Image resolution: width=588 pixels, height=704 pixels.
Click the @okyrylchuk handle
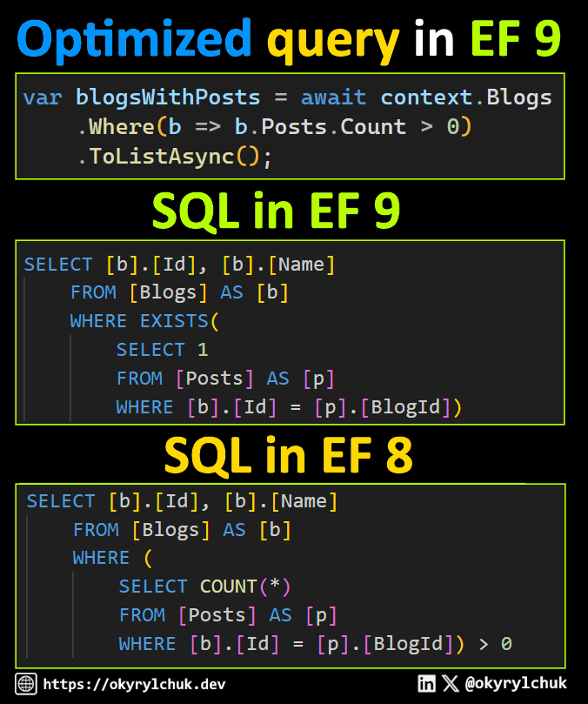click(516, 683)
